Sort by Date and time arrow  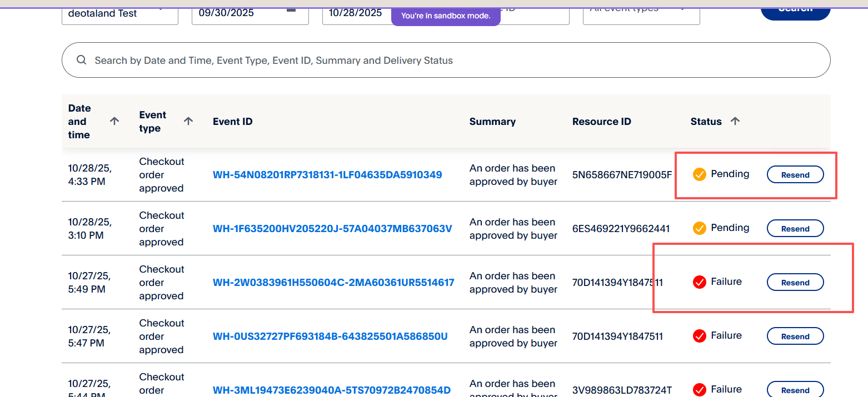point(114,121)
